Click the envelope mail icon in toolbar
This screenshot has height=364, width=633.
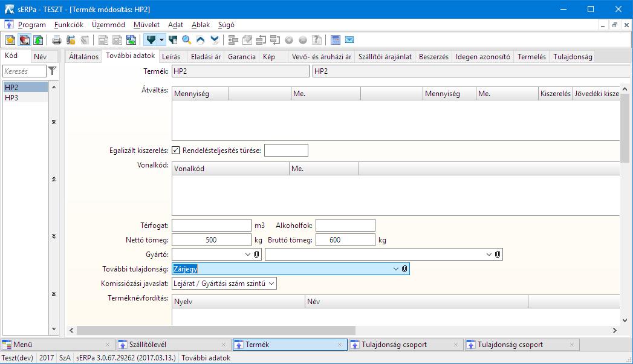(349, 41)
